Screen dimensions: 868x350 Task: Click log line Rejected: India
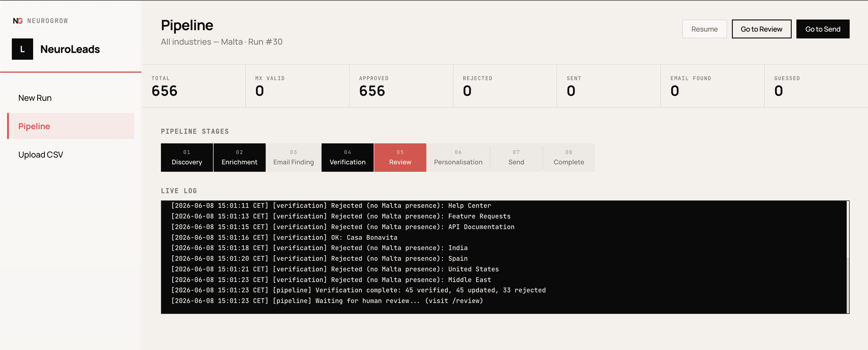pyautogui.click(x=319, y=248)
